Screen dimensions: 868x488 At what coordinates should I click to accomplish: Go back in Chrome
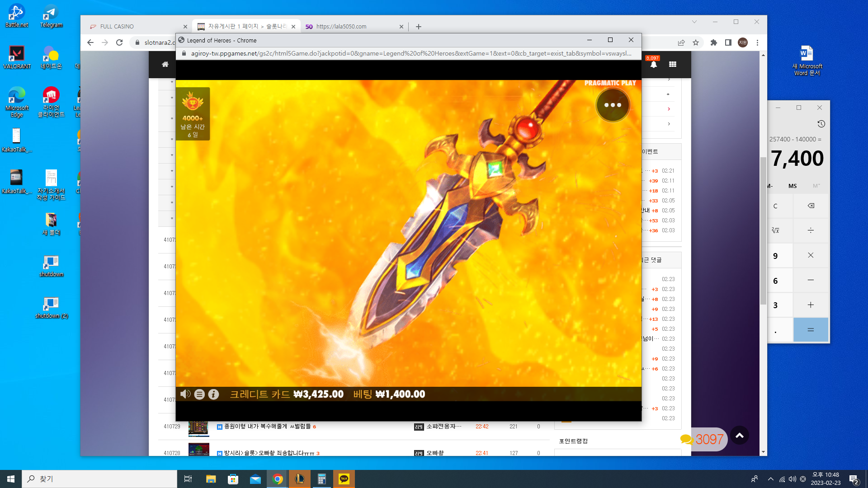pos(90,42)
